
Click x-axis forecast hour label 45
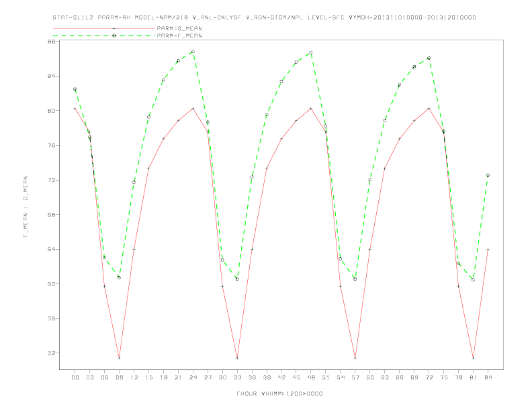(x=296, y=377)
